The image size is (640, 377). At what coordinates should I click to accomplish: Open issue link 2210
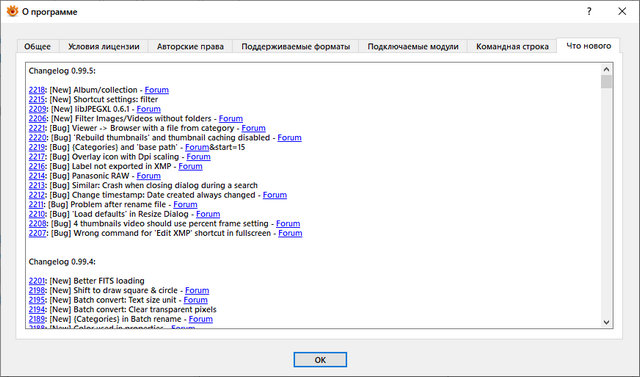[36, 214]
